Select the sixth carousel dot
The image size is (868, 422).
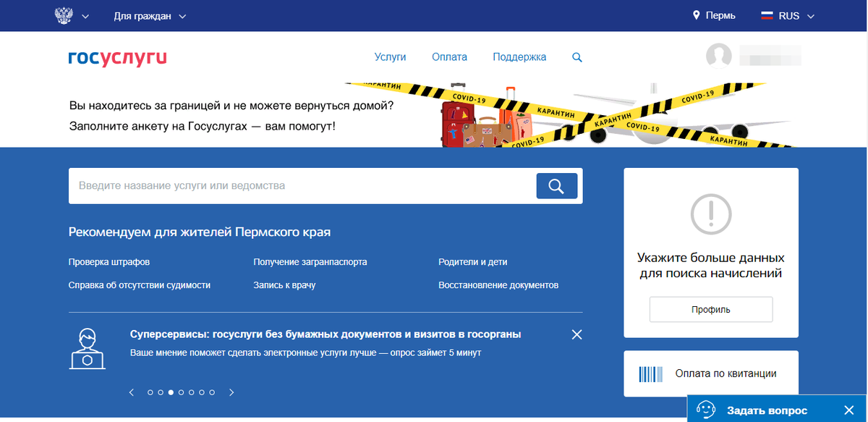[201, 392]
